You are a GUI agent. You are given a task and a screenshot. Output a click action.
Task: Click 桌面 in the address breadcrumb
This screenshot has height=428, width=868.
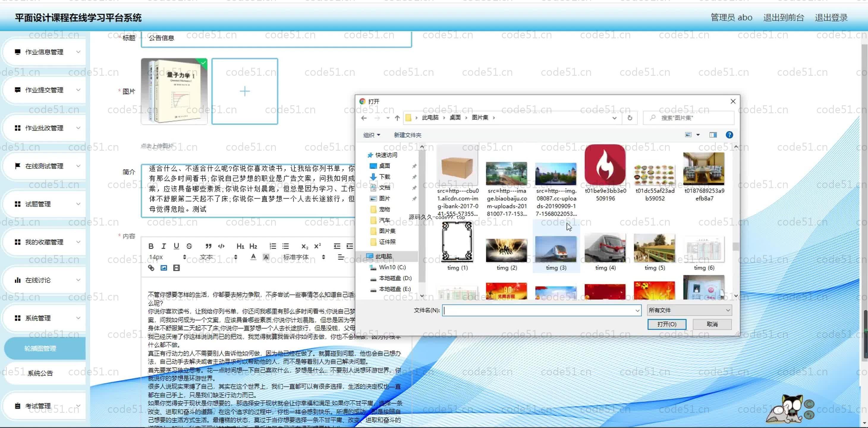[455, 118]
